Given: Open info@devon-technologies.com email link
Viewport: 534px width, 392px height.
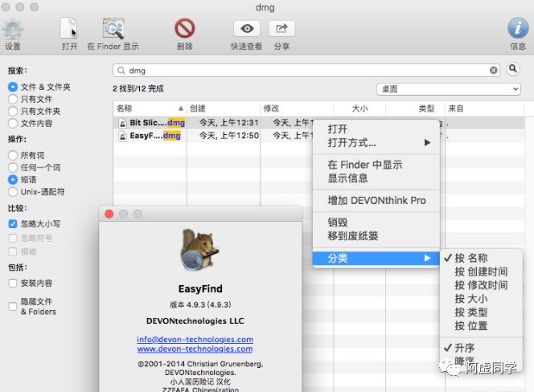Looking at the screenshot, I should (195, 339).
